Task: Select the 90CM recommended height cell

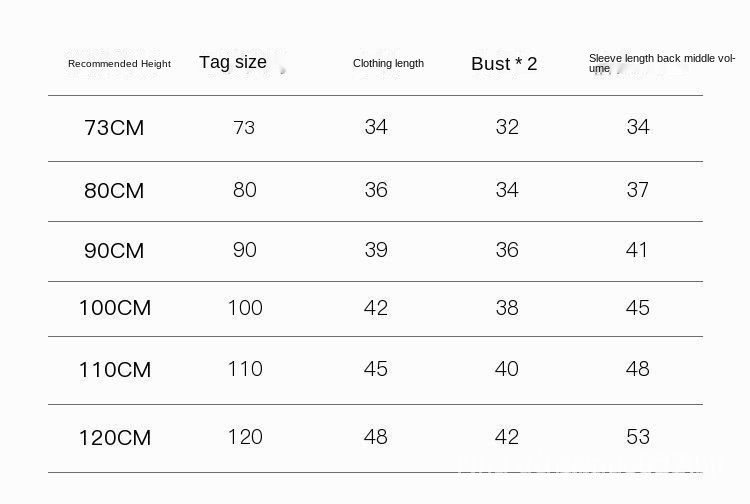Action: (x=114, y=251)
